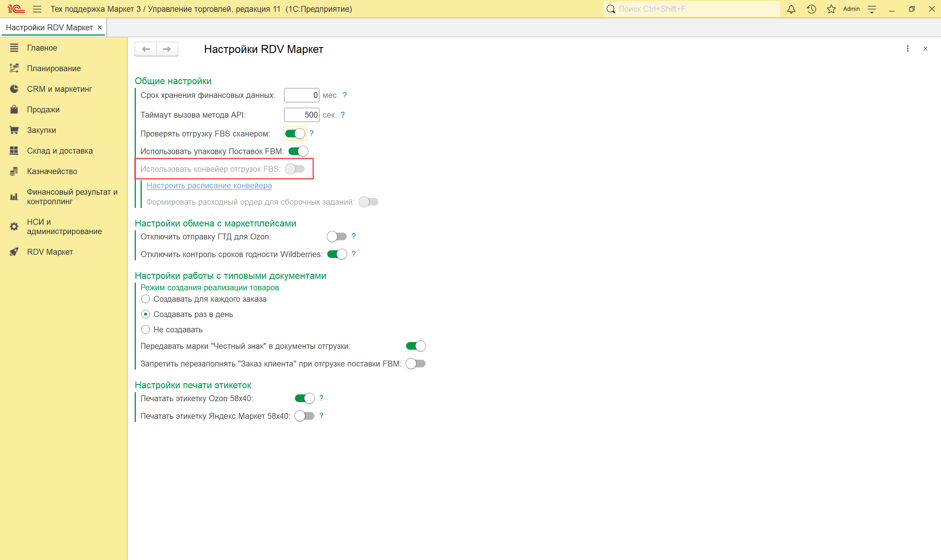
Task: Toggle Проверять отгрузку FBS сканером switch
Action: (295, 134)
